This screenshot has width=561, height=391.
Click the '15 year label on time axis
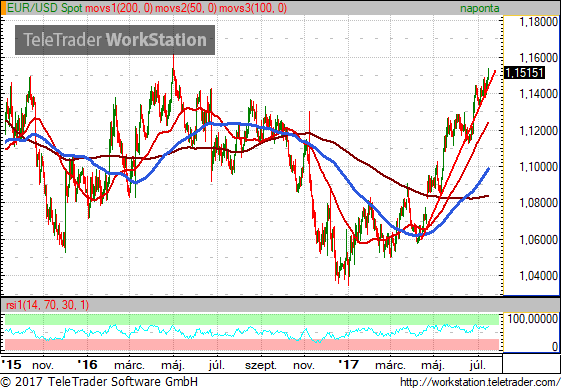tap(11, 365)
